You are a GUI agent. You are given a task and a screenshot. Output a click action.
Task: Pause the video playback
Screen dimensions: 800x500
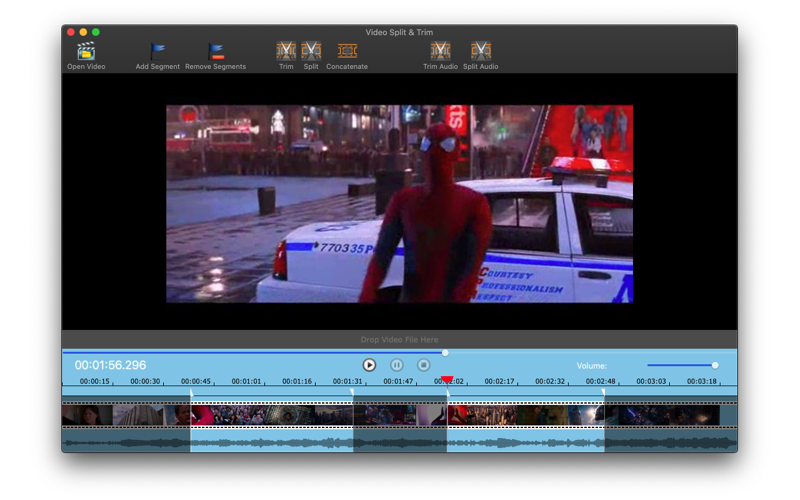coord(396,365)
